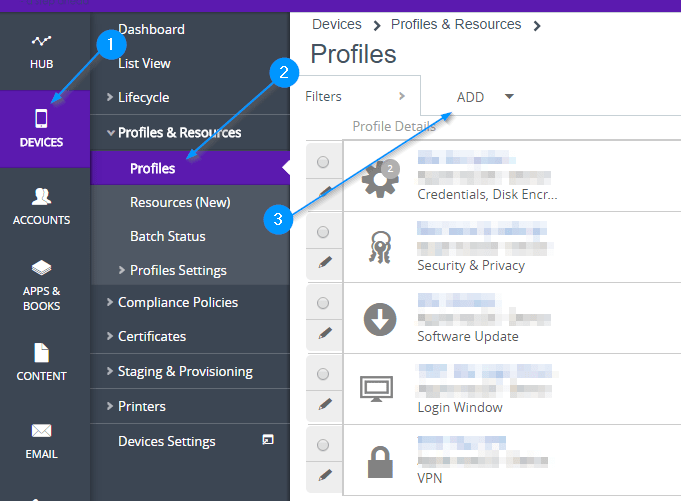Image resolution: width=681 pixels, height=501 pixels.
Task: Expand the Filters panel
Action: click(355, 97)
